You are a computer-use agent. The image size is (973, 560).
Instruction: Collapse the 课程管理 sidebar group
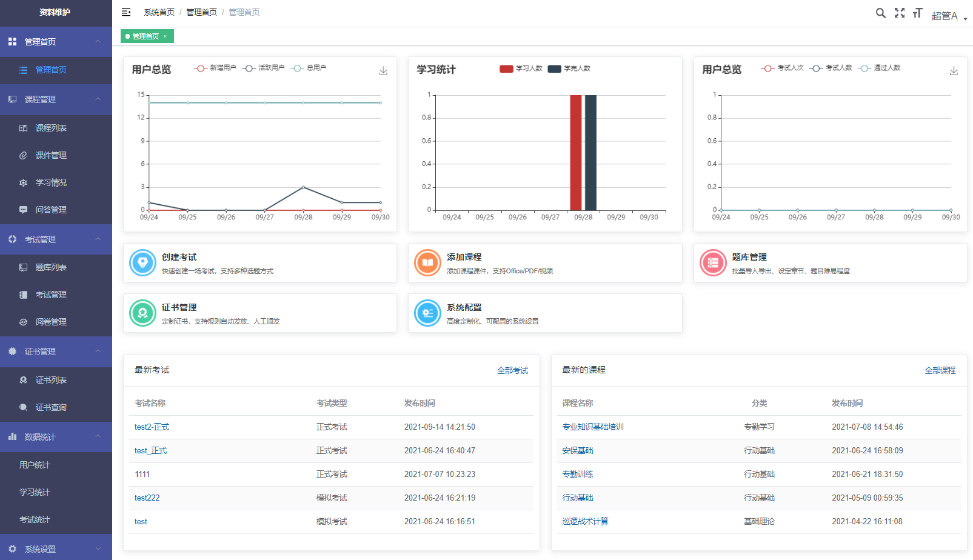pos(56,99)
